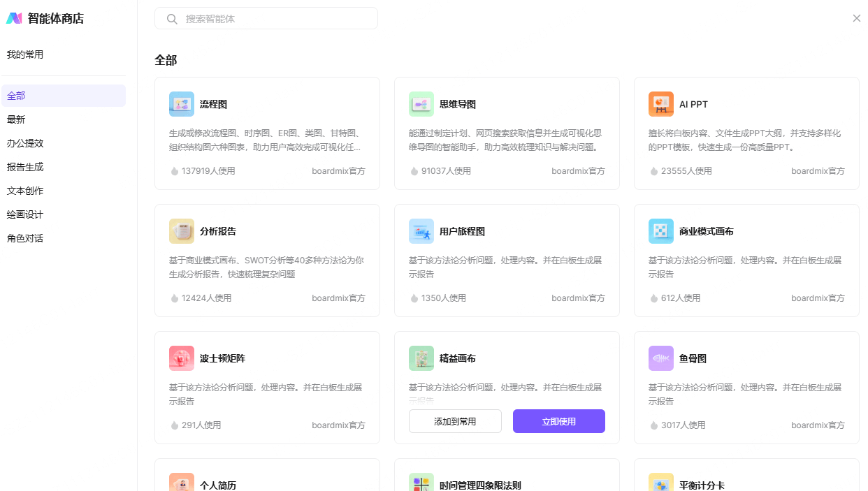Open the 办公提效 category
This screenshot has height=491, width=868.
pos(25,143)
